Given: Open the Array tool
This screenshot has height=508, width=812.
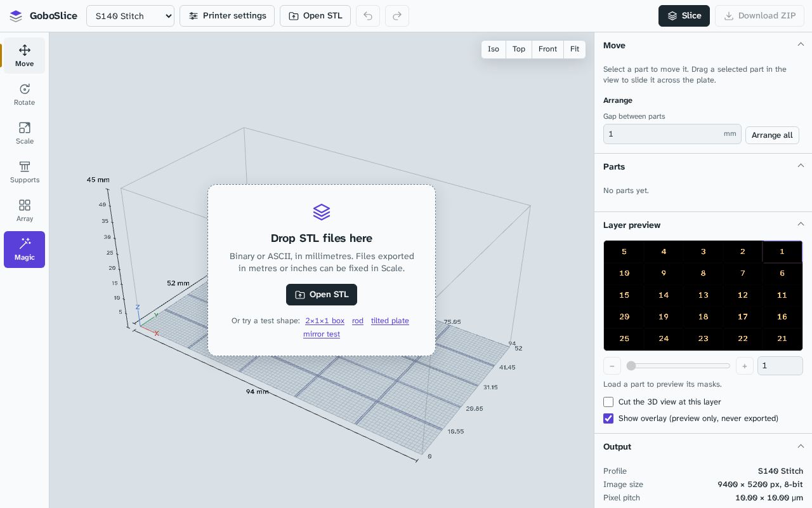Looking at the screenshot, I should (x=24, y=210).
